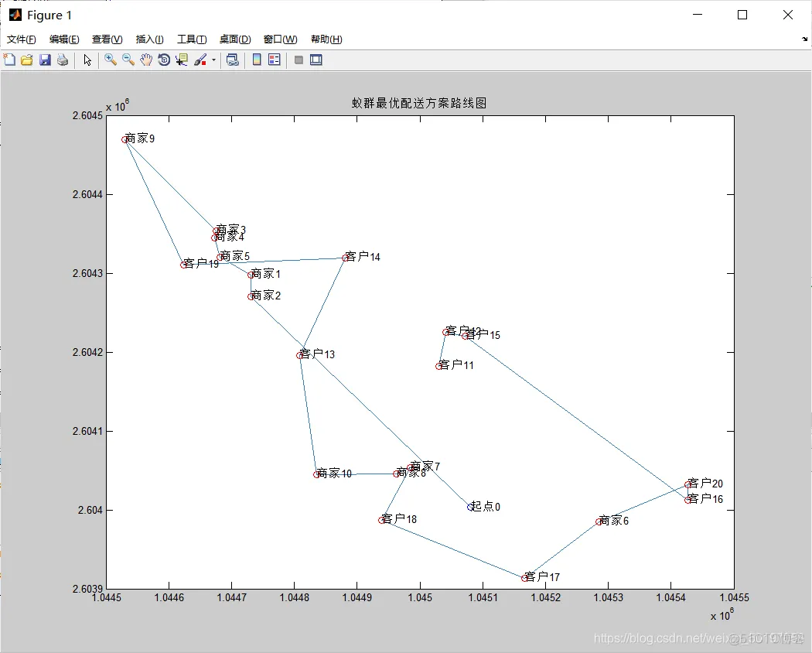Click the Figure 1 window title
Image resolution: width=812 pixels, height=653 pixels.
(x=49, y=15)
